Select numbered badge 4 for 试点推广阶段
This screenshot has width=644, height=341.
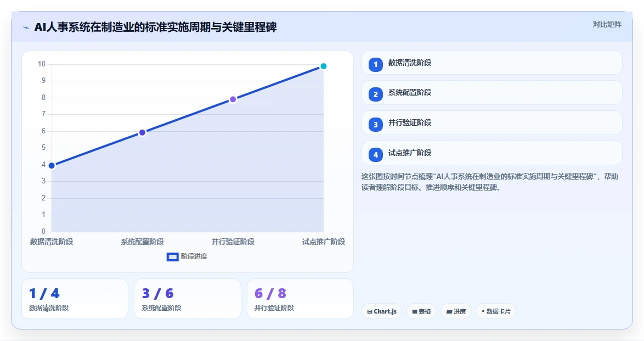coord(375,155)
